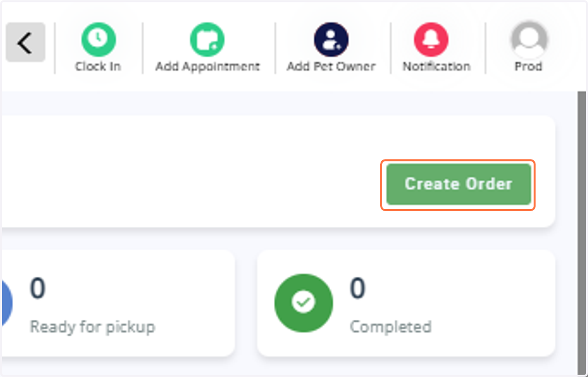Open Add Appointment calendar icon

tap(207, 40)
